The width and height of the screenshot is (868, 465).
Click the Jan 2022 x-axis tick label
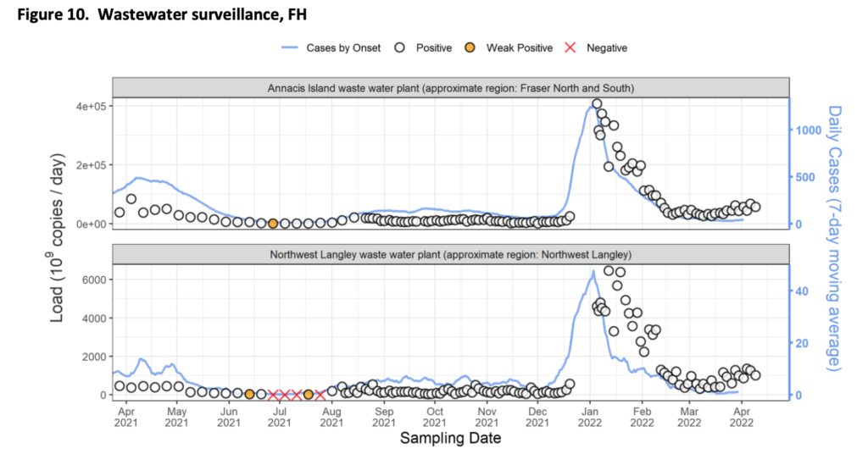click(x=591, y=417)
